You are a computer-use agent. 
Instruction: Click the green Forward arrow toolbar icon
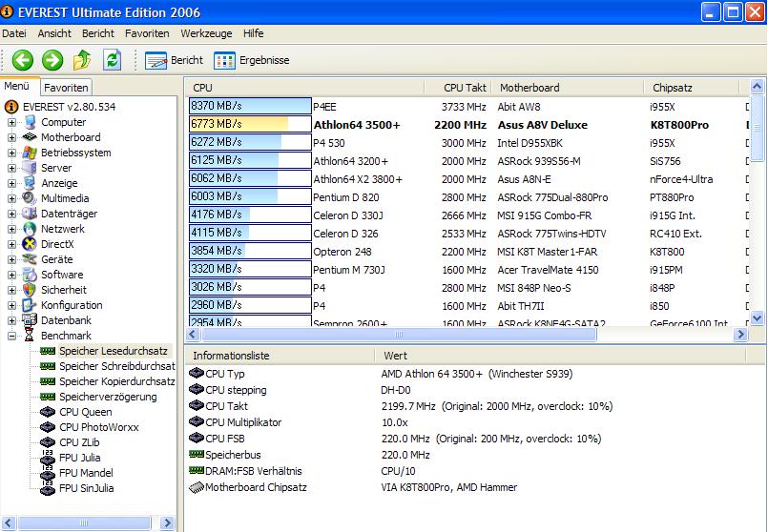click(x=52, y=60)
